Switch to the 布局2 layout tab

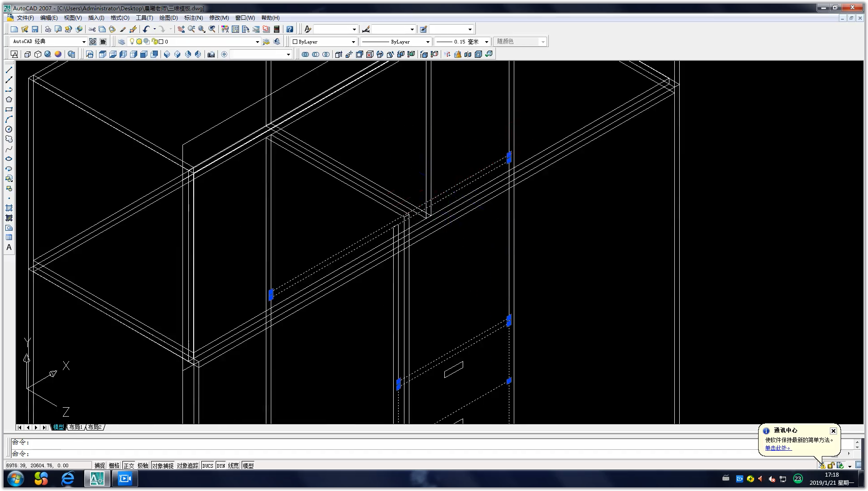(95, 427)
